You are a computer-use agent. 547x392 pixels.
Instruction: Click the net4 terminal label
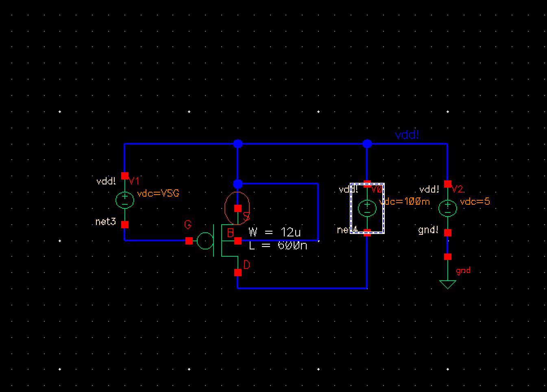[347, 230]
